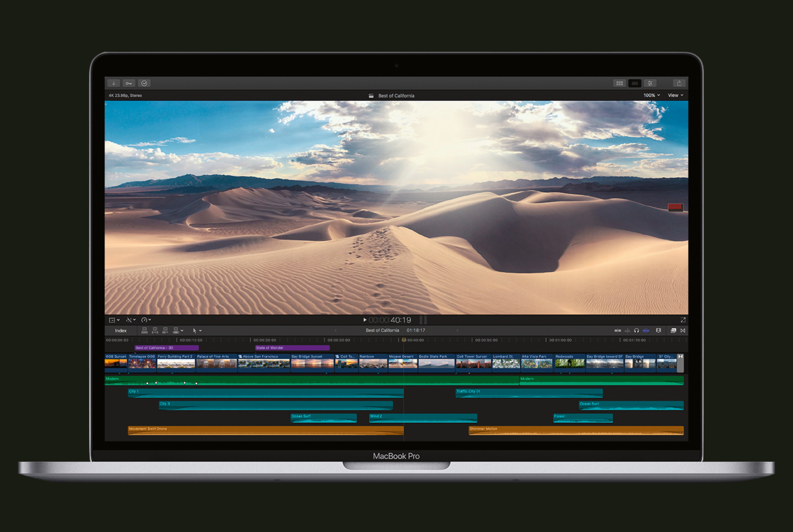
Task: Open the 100% zoom dropdown
Action: coord(652,95)
